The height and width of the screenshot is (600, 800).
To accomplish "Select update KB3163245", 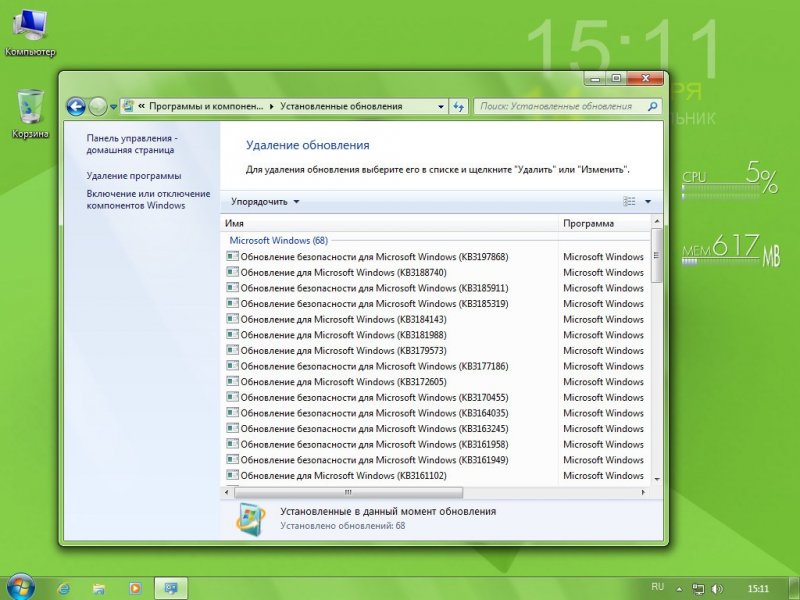I will [x=437, y=429].
